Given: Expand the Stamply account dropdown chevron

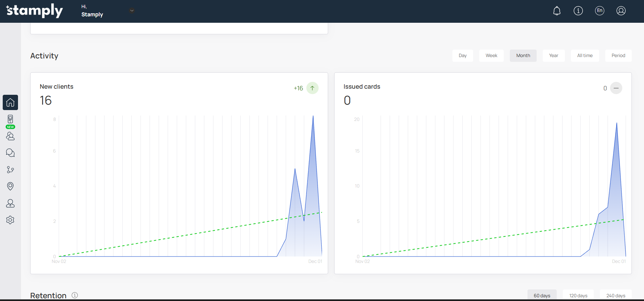Looking at the screenshot, I should [132, 11].
